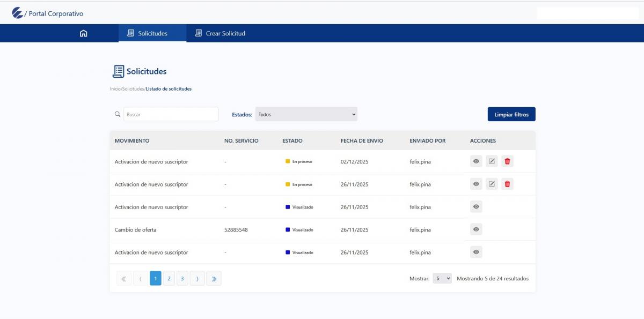Image resolution: width=644 pixels, height=319 pixels.
Task: Go to page 2 of results
Action: pyautogui.click(x=169, y=279)
